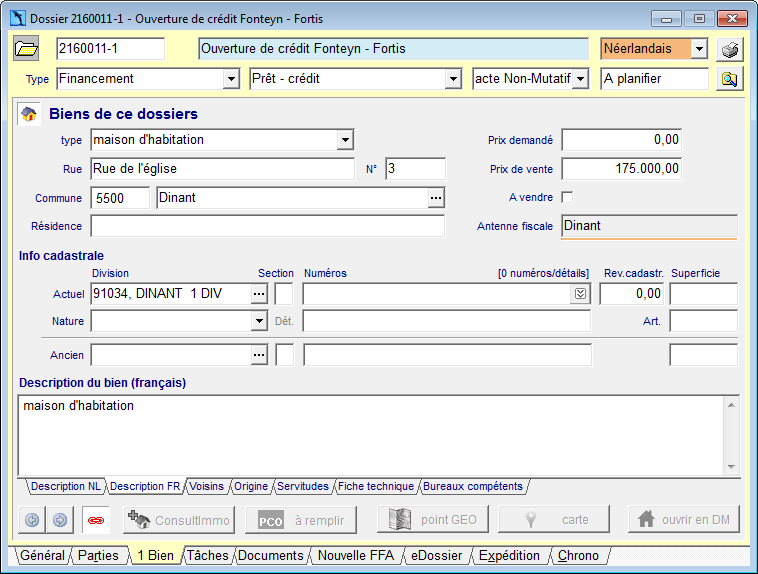Click the house icon beside Biens de ce dossiers

pyautogui.click(x=29, y=114)
